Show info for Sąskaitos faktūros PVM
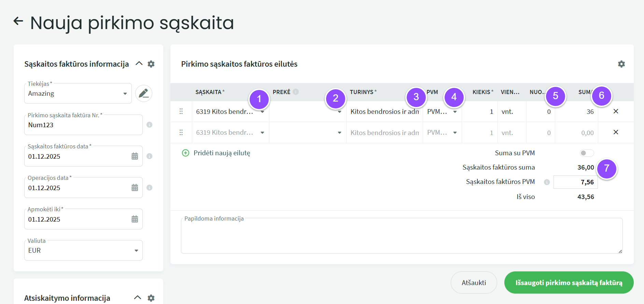The height and width of the screenshot is (304, 644). 547,182
